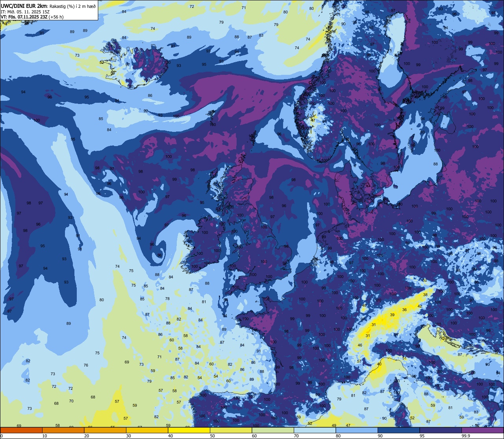
Task: Click the 'Rakastig (%) í 2 m hæð' label
Action: point(72,6)
